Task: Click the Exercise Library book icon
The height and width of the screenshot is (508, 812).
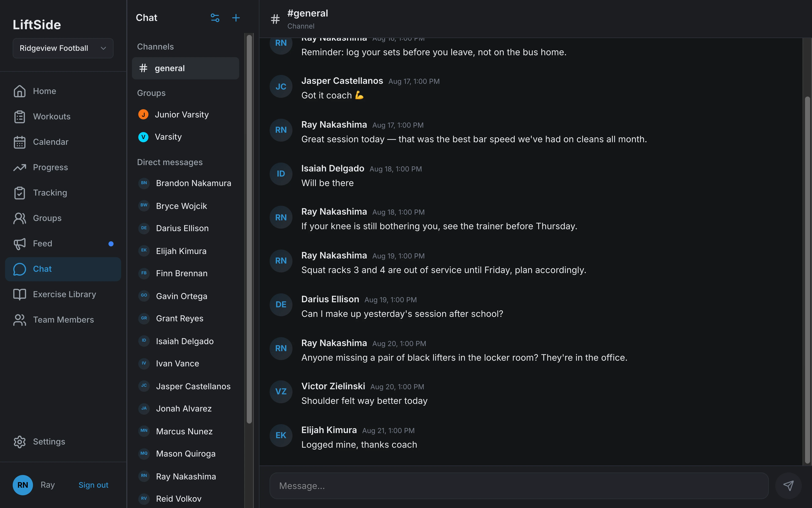Action: coord(19,294)
